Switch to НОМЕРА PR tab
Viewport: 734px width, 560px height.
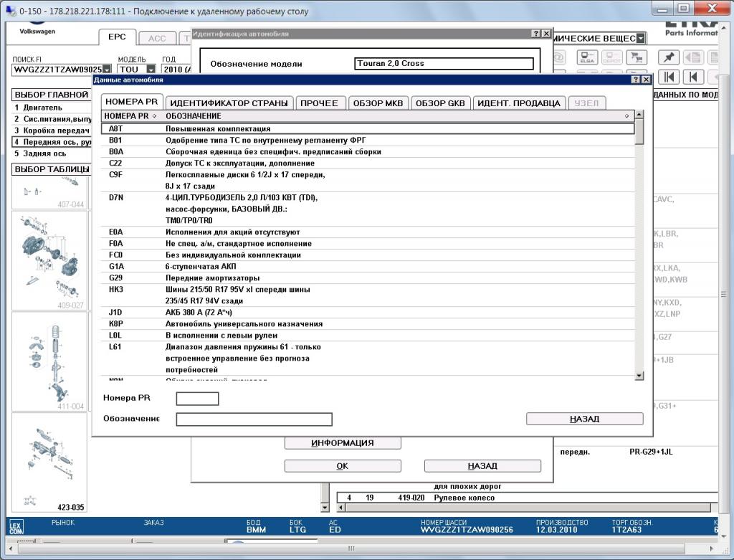click(x=132, y=102)
